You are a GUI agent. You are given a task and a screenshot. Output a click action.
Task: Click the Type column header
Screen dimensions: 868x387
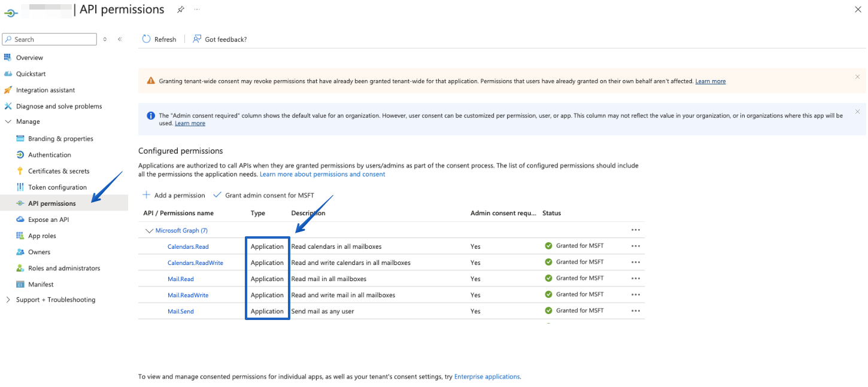pos(257,213)
